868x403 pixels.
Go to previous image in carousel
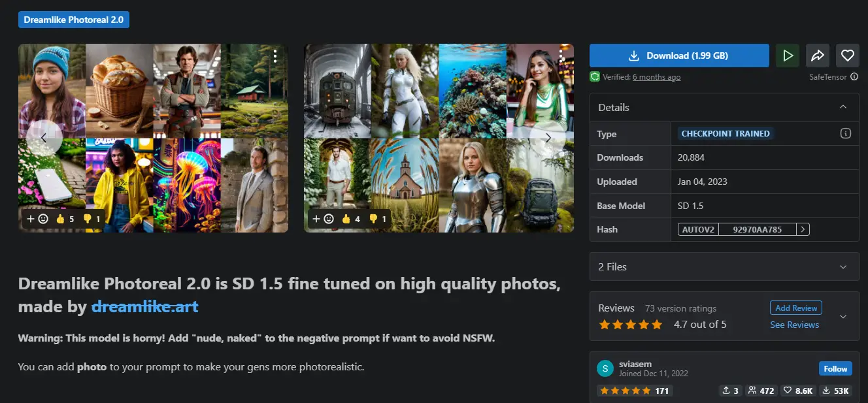[44, 138]
